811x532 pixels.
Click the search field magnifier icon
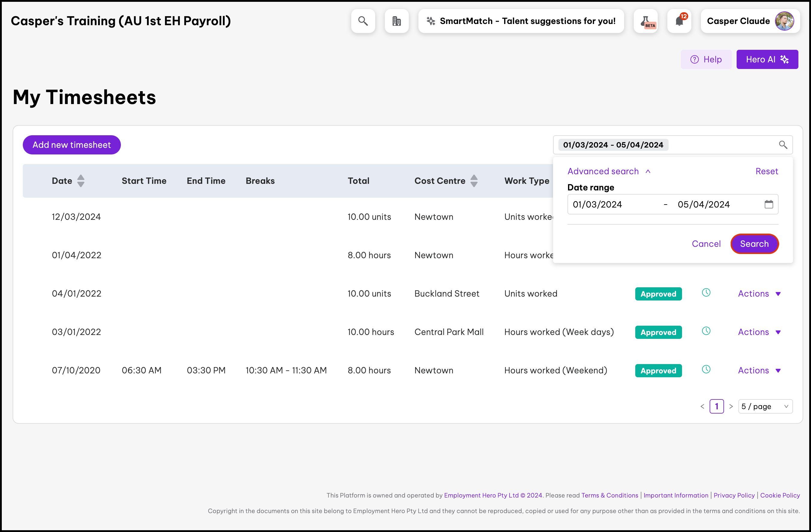point(783,145)
